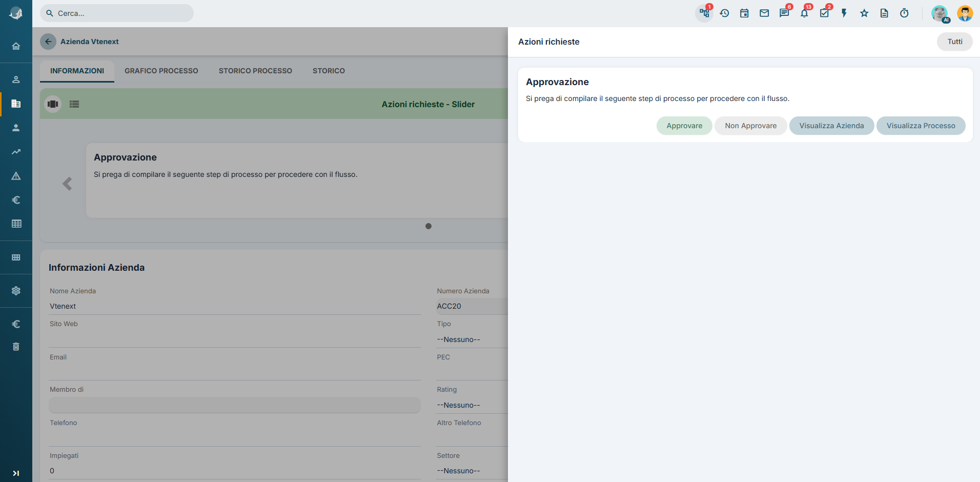980x482 pixels.
Task: Open the processes icon in top toolbar
Action: [704, 13]
